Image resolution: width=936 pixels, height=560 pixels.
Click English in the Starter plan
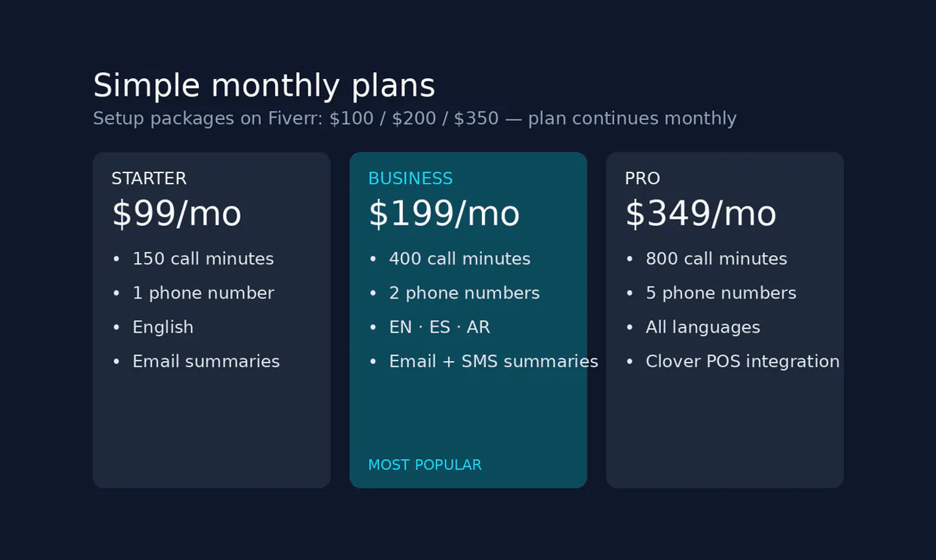pos(163,328)
